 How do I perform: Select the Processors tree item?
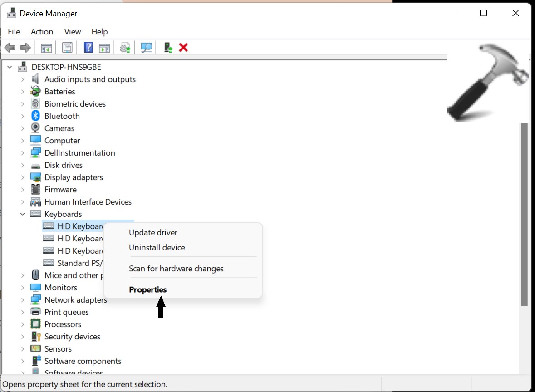(63, 324)
